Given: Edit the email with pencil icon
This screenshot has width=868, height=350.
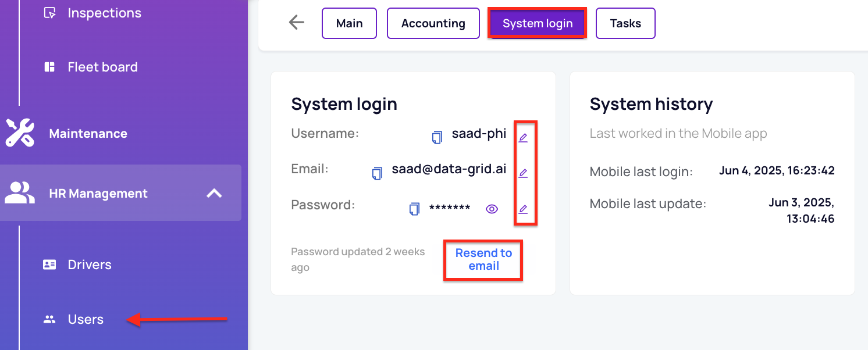Looking at the screenshot, I should tap(523, 173).
